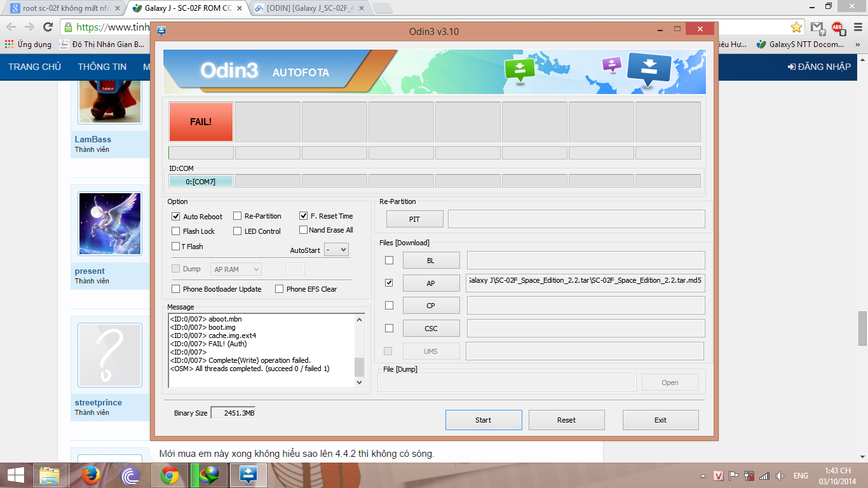Click the power battery tray icon
Viewport: 868px width, 488px height.
coord(749,476)
